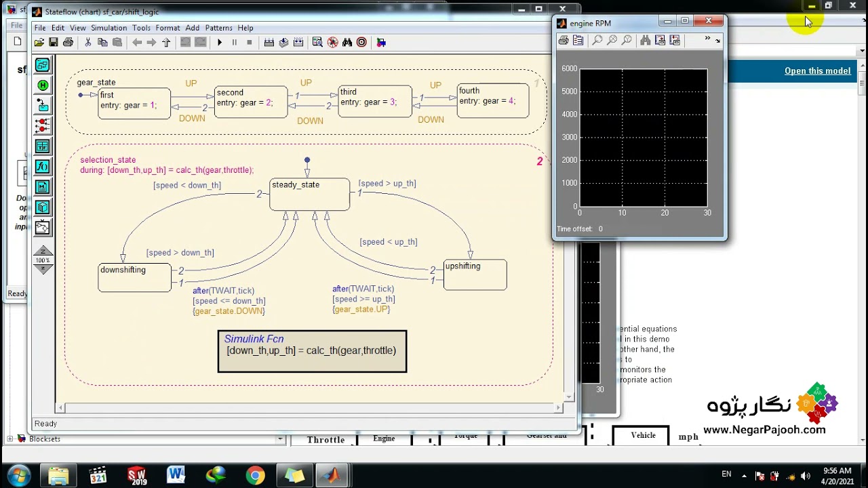The height and width of the screenshot is (488, 868).
Task: Open the File menu in Stateflow
Action: 40,28
